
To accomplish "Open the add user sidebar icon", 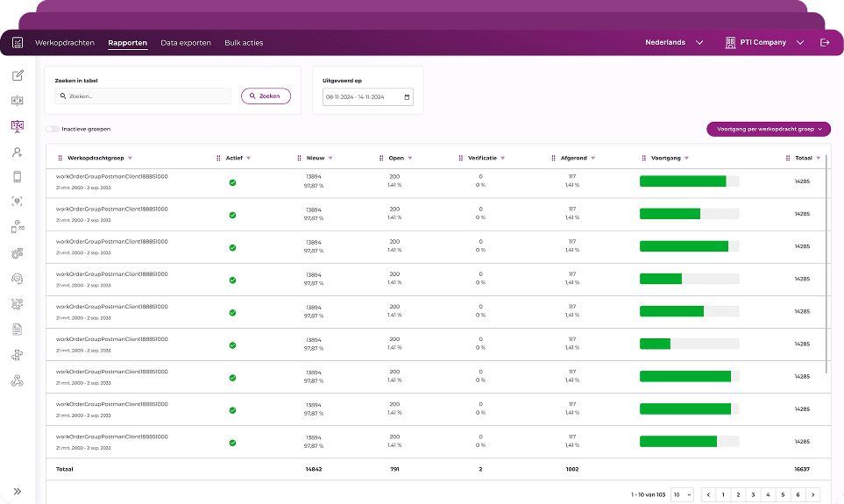I will coord(18,153).
